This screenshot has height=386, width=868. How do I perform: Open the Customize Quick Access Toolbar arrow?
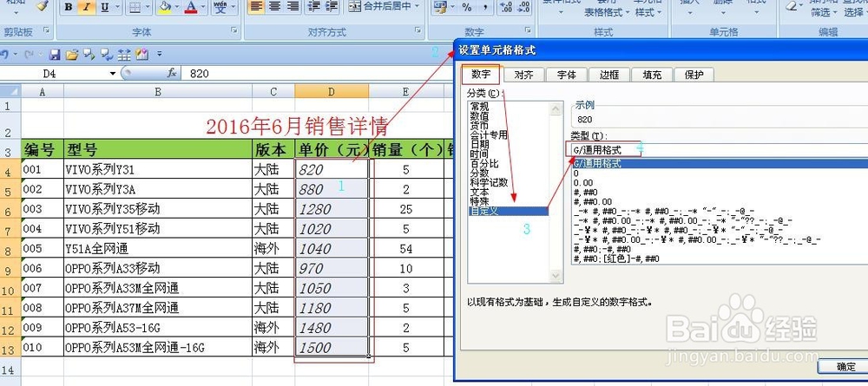(160, 54)
